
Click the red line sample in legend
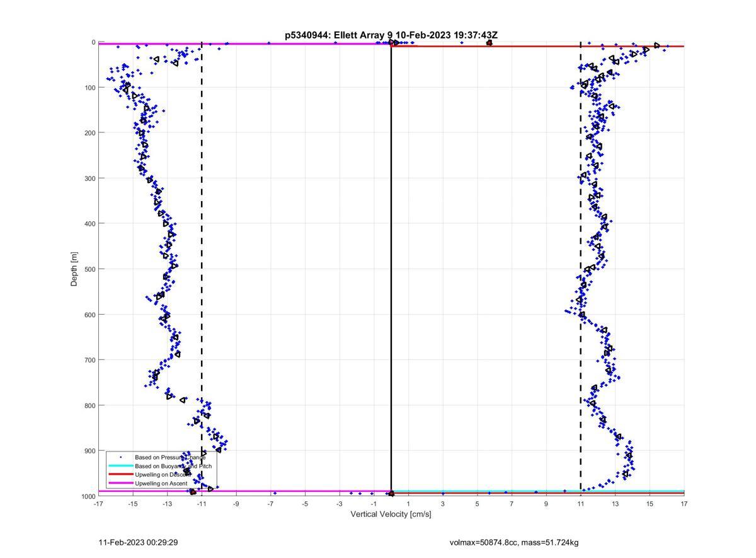120,474
